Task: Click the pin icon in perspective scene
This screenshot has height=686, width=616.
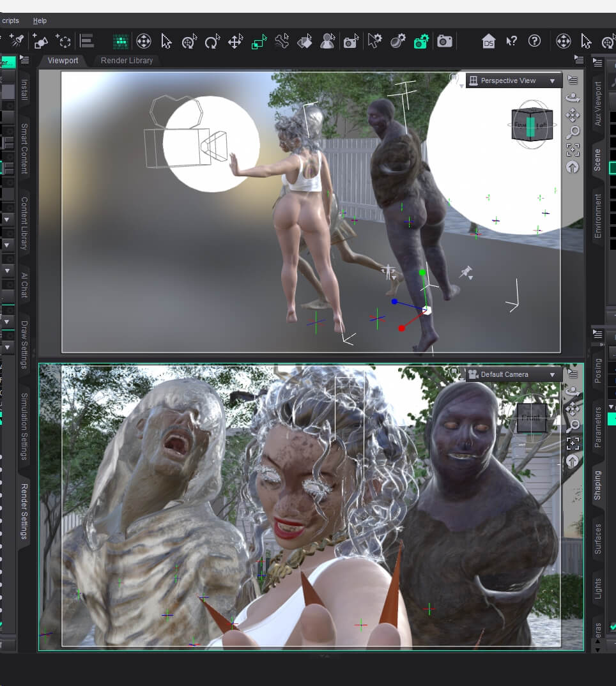Action: (466, 273)
